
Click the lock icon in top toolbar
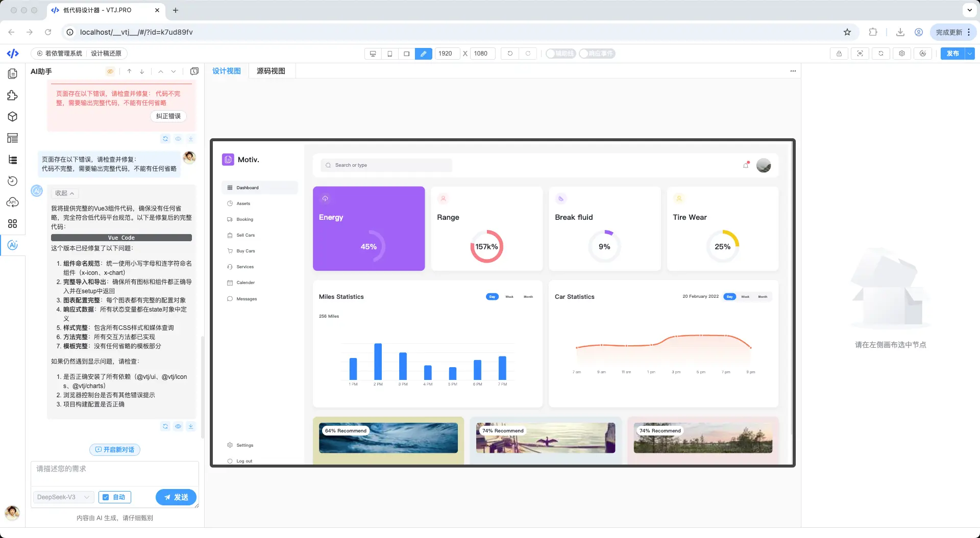[x=839, y=54]
